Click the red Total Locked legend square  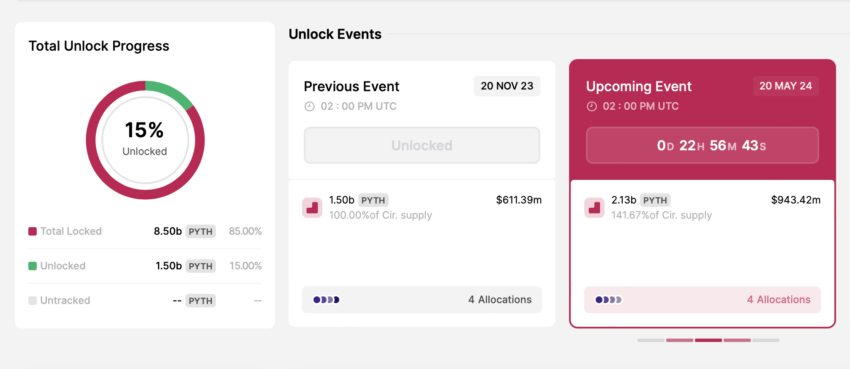(x=33, y=231)
